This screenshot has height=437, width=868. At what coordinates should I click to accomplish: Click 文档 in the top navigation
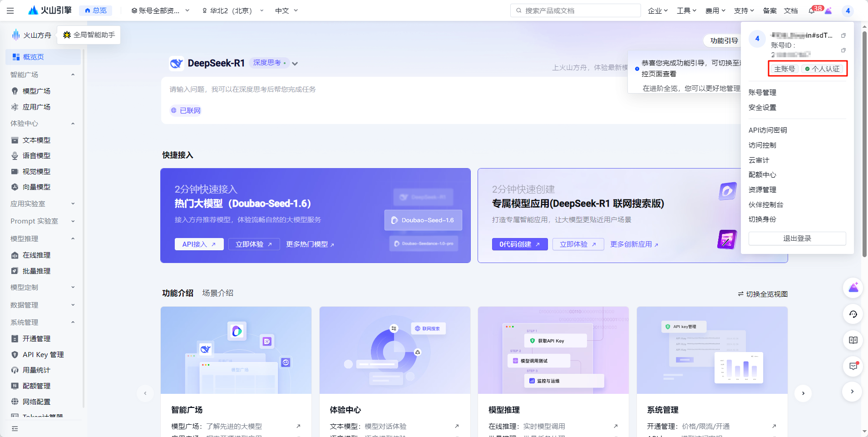pos(791,10)
